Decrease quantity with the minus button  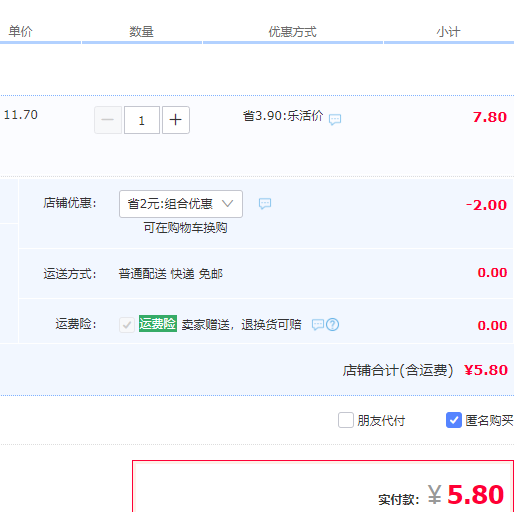(108, 120)
